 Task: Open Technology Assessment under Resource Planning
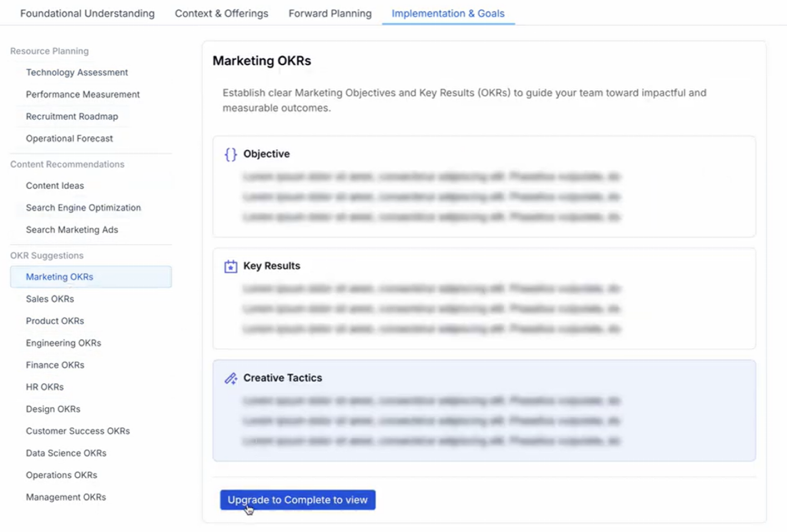click(76, 72)
